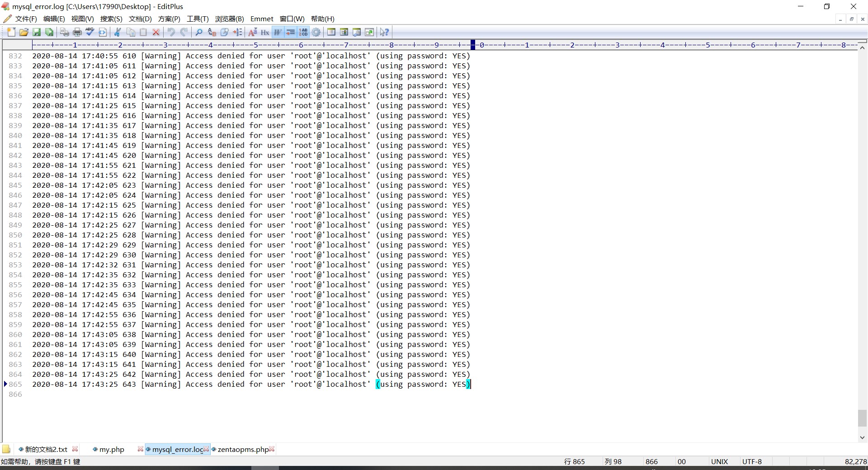Open the 方案(P) menu
The height and width of the screenshot is (470, 868).
(x=169, y=19)
